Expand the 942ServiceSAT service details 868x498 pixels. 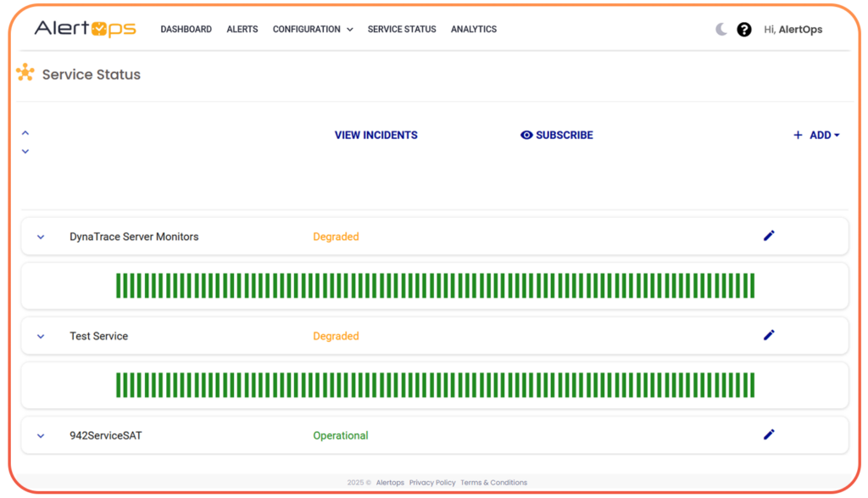(x=40, y=434)
